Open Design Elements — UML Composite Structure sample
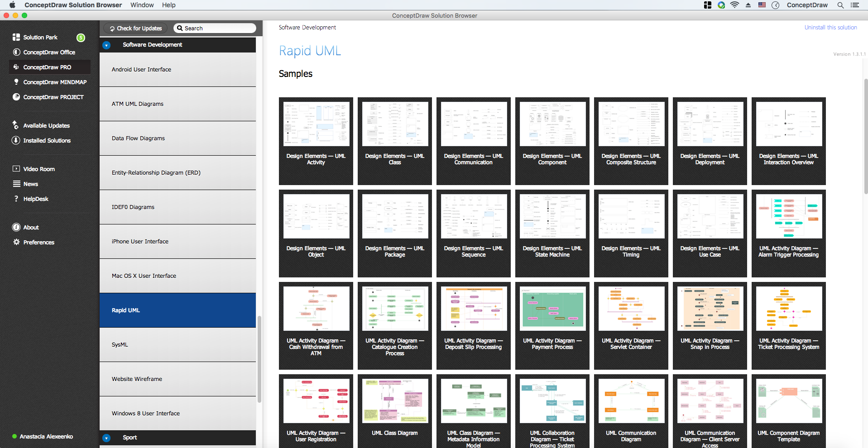Image resolution: width=868 pixels, height=448 pixels. tap(631, 141)
